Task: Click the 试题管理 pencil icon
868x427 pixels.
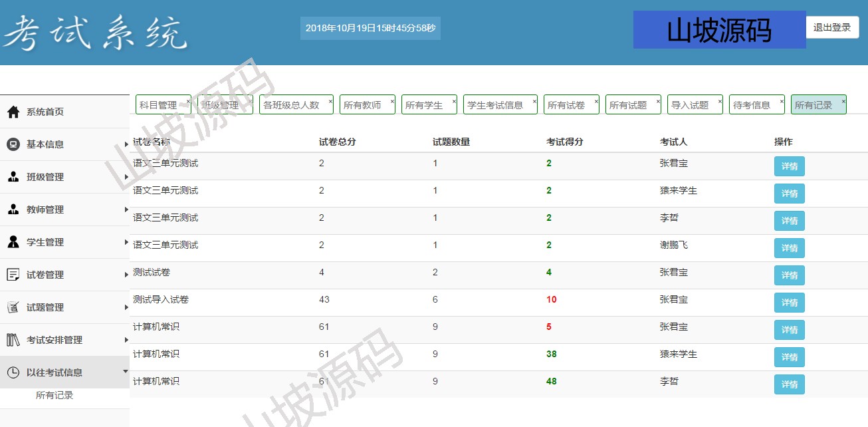Action: click(x=13, y=307)
